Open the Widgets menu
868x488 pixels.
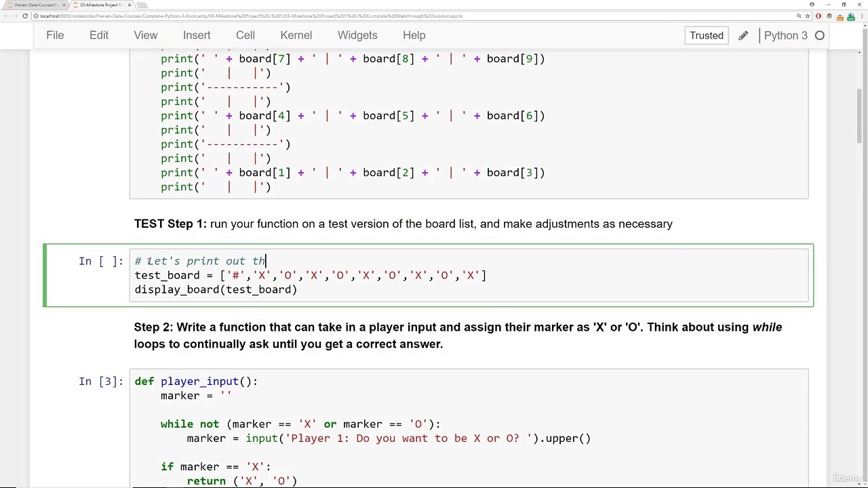click(357, 35)
